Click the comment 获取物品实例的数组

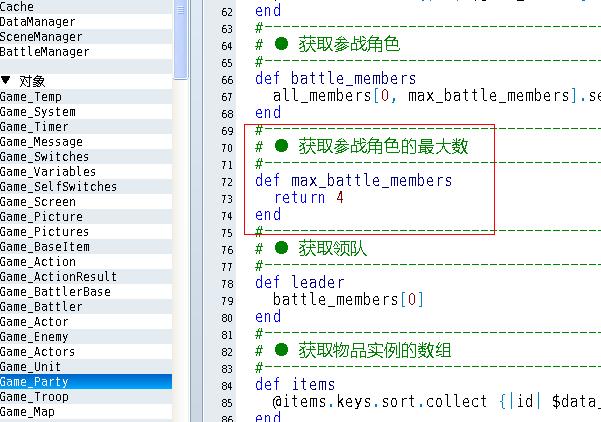374,350
